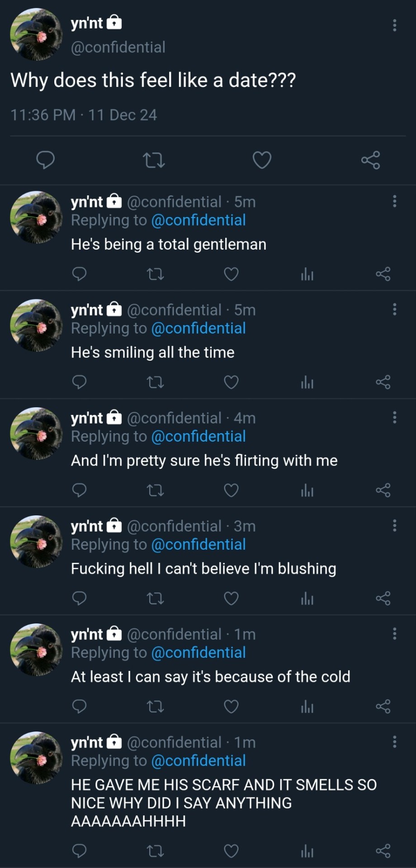Reply to 'pretty sure he's flirting with me' tweet
The image size is (416, 868).
point(80,490)
